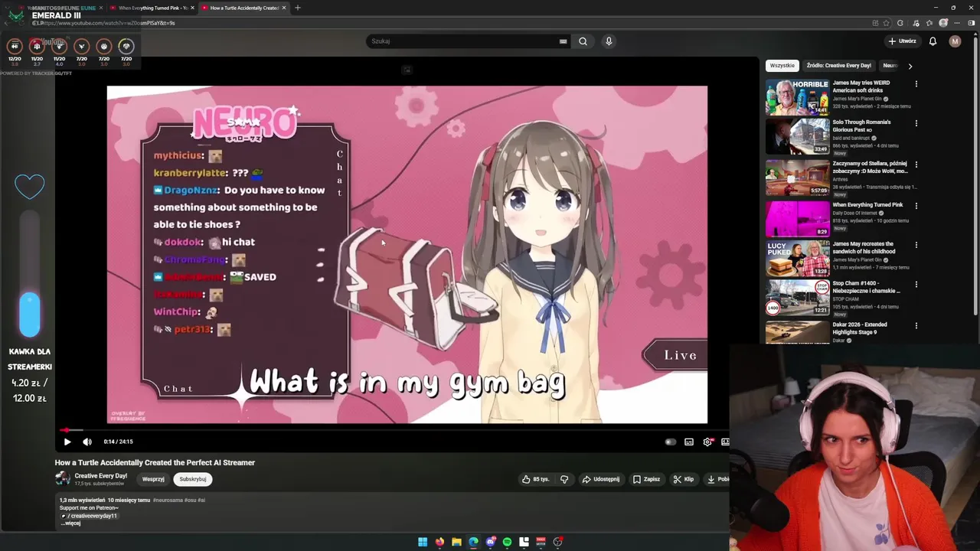This screenshot has width=980, height=551.
Task: Open Solo Through Romania's Glorious Past video
Action: point(861,126)
